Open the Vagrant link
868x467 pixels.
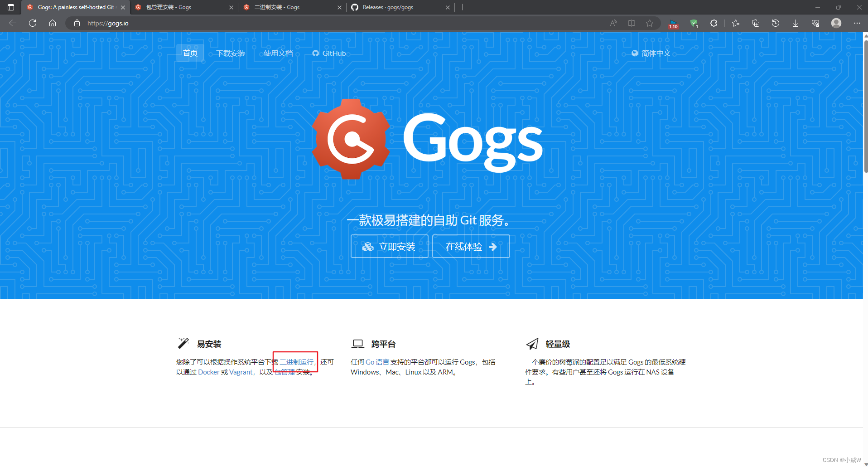tap(241, 372)
